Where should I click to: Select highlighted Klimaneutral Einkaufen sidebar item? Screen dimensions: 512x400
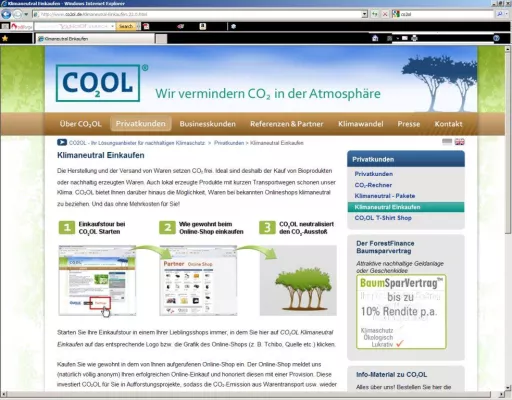(406, 207)
